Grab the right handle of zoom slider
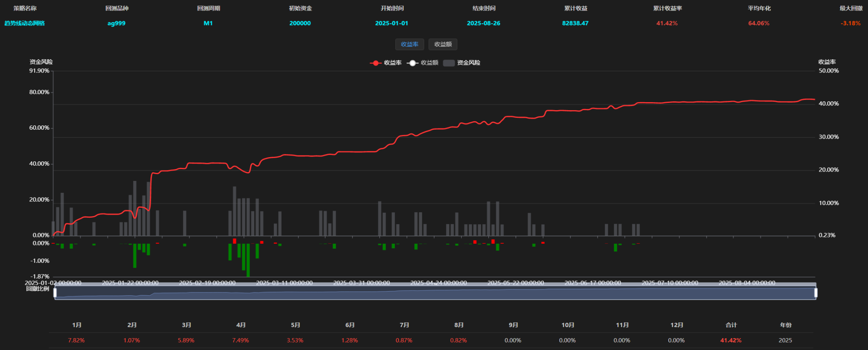Image resolution: width=868 pixels, height=350 pixels. point(816,292)
